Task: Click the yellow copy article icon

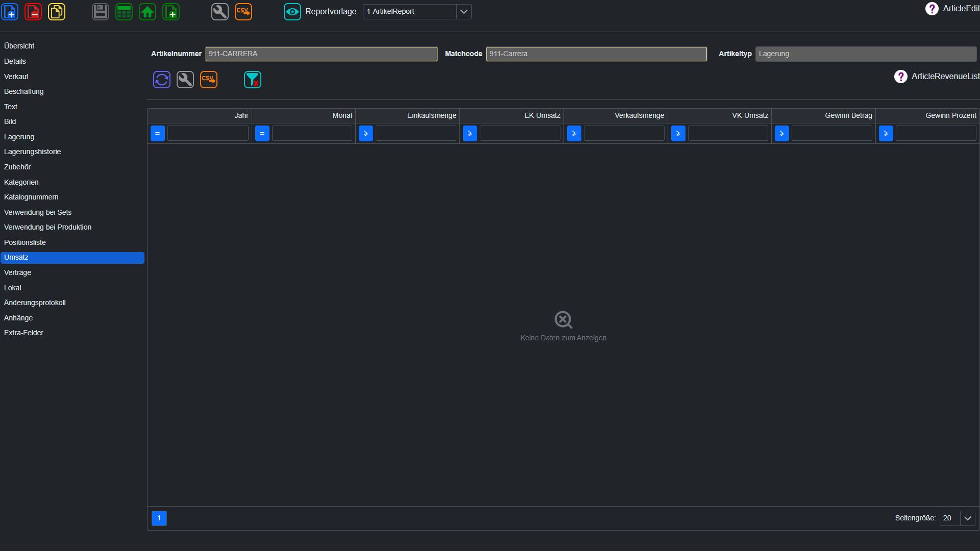Action: pyautogui.click(x=57, y=11)
